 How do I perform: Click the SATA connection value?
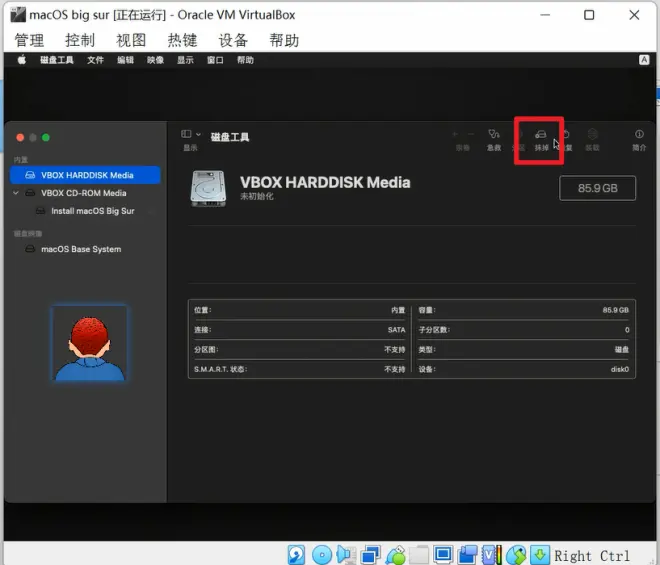pos(397,330)
